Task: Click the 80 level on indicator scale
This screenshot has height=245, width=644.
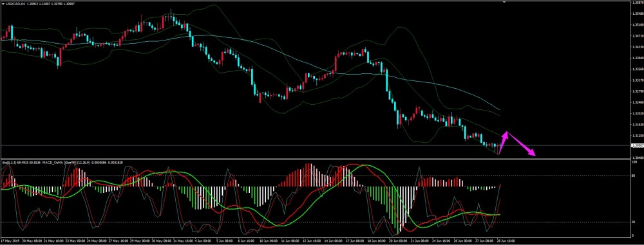Action: [633, 176]
